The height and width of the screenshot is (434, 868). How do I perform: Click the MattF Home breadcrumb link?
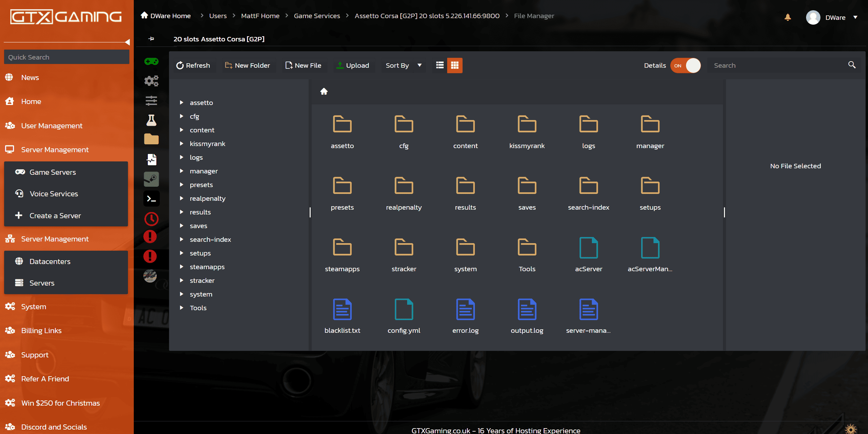[260, 16]
